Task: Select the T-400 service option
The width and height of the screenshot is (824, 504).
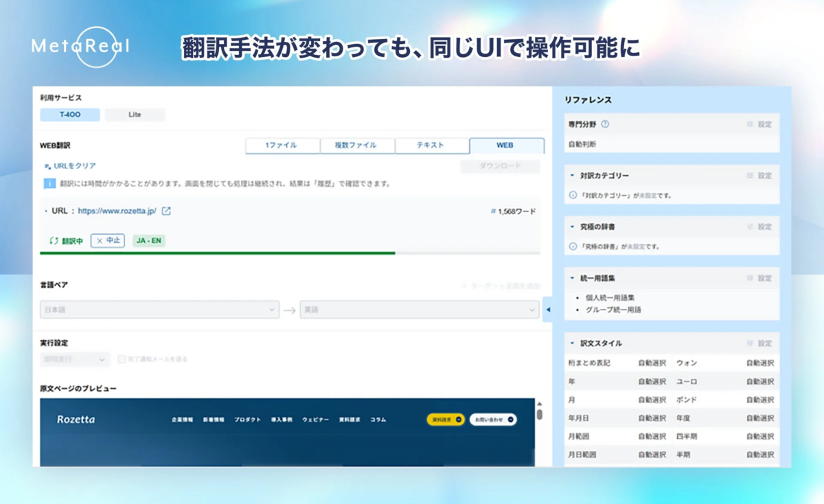Action: coord(69,114)
